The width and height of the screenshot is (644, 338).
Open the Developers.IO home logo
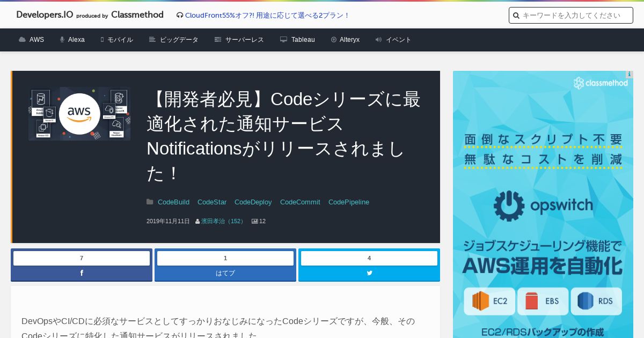pos(90,15)
